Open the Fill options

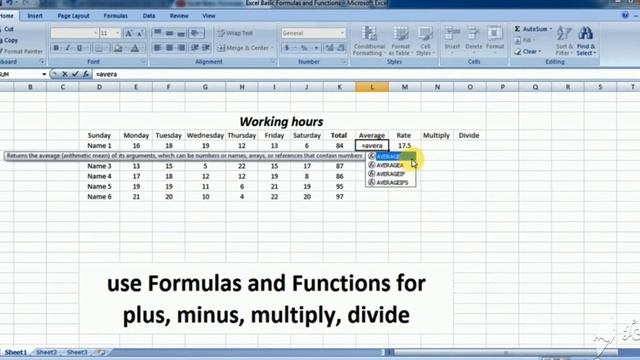point(524,40)
